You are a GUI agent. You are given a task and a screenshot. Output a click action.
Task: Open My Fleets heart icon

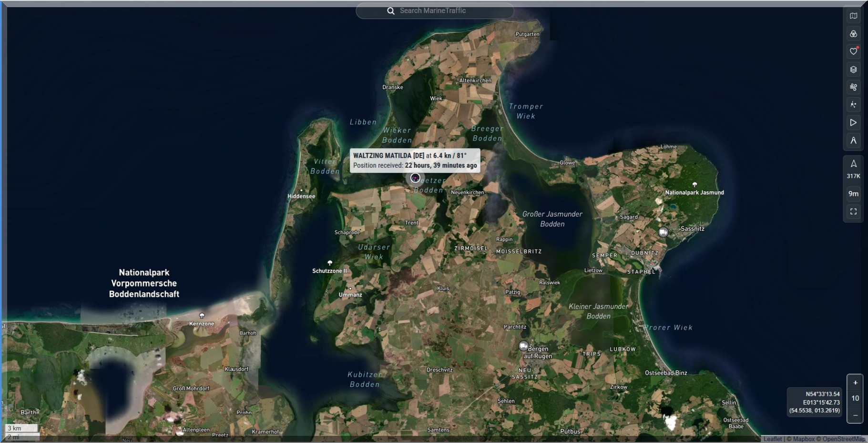click(x=853, y=51)
